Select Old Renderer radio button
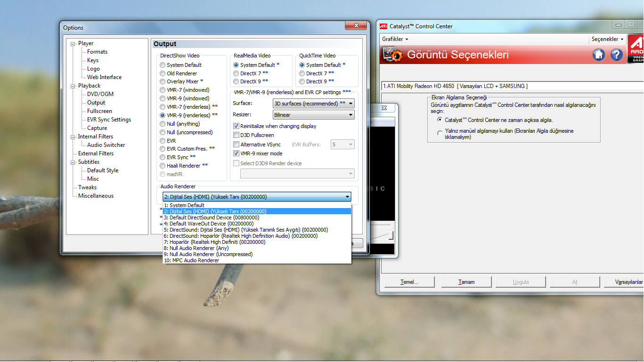Screen dimensions: 644x362 [x=163, y=73]
